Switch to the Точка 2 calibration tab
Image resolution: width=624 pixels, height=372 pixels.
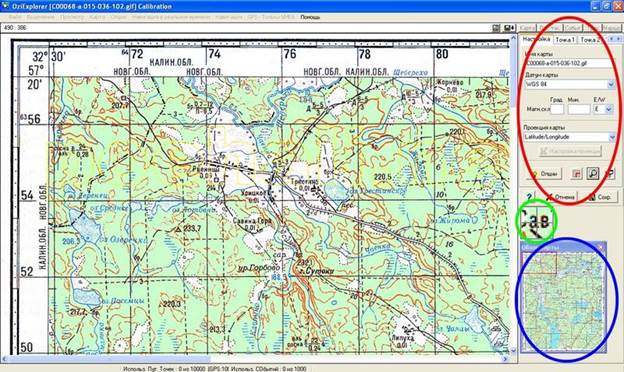(x=589, y=39)
